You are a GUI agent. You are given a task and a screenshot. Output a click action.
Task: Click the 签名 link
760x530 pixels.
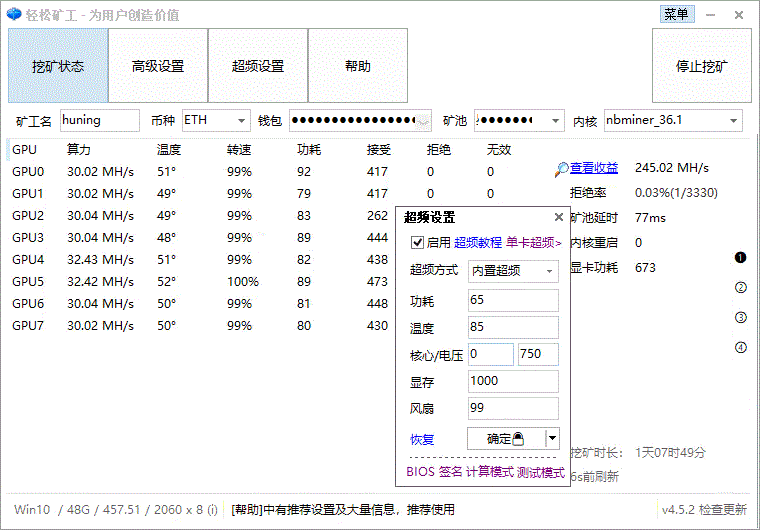coord(451,472)
